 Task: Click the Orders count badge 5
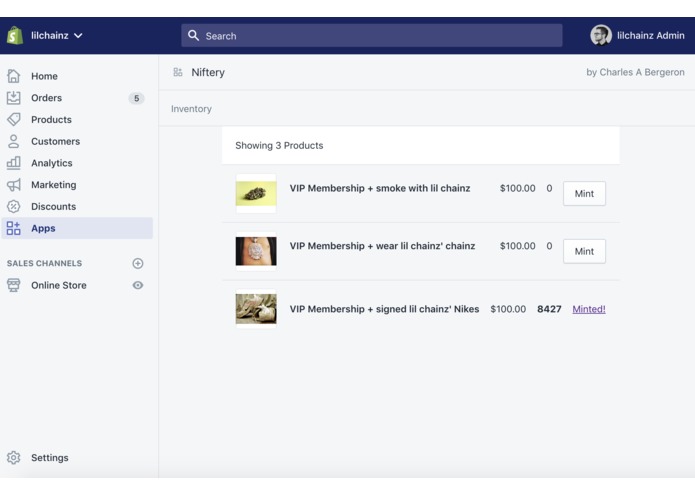(137, 98)
